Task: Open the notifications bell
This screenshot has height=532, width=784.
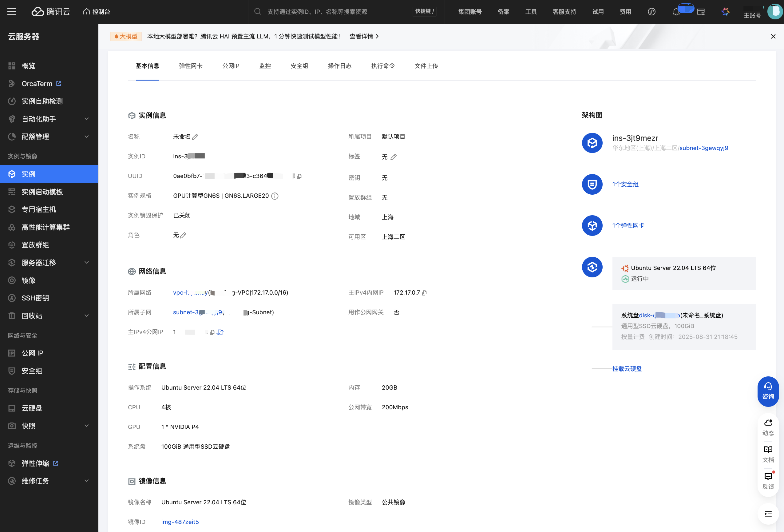Action: coord(676,12)
